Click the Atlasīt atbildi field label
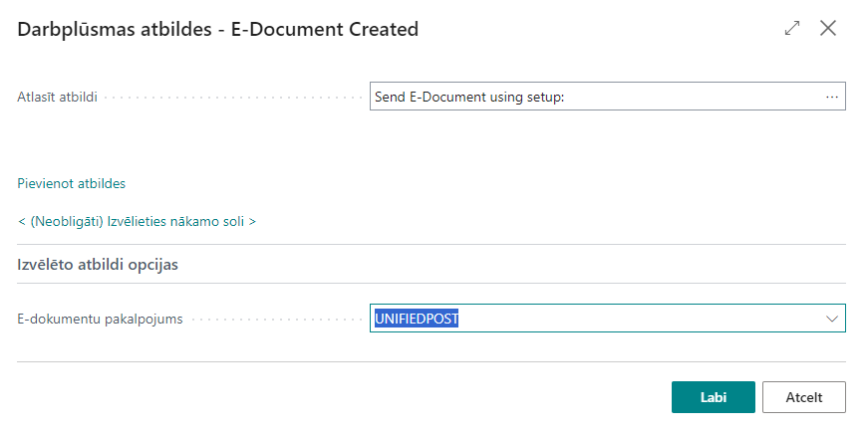 [x=58, y=98]
